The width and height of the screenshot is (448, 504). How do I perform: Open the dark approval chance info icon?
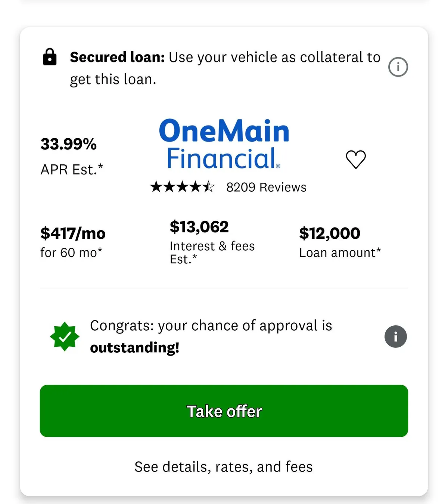[395, 337]
